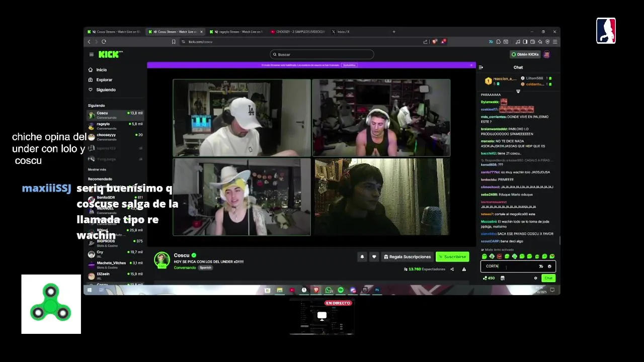Screen dimensions: 644x362
Task: Open Cry recommended channel
Action: coord(115,254)
